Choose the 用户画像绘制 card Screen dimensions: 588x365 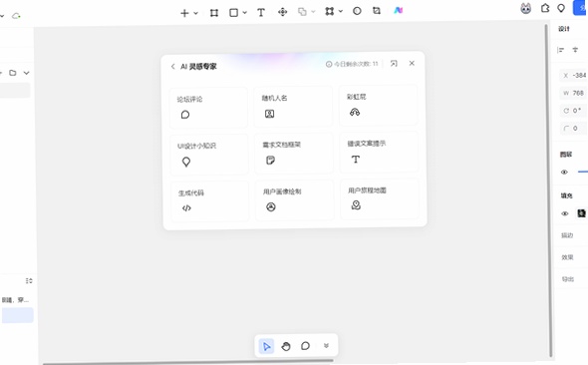click(x=295, y=200)
